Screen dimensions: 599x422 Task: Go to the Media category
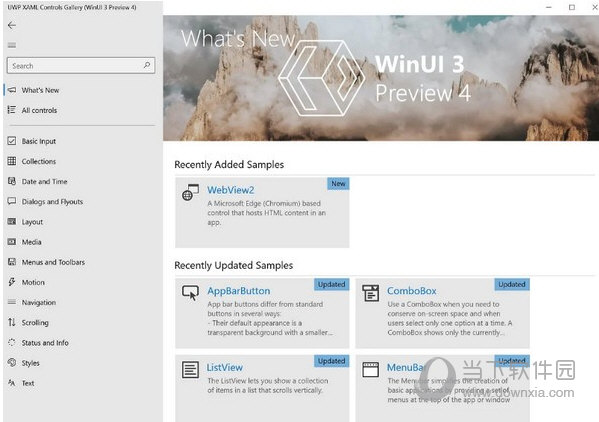coord(81,242)
